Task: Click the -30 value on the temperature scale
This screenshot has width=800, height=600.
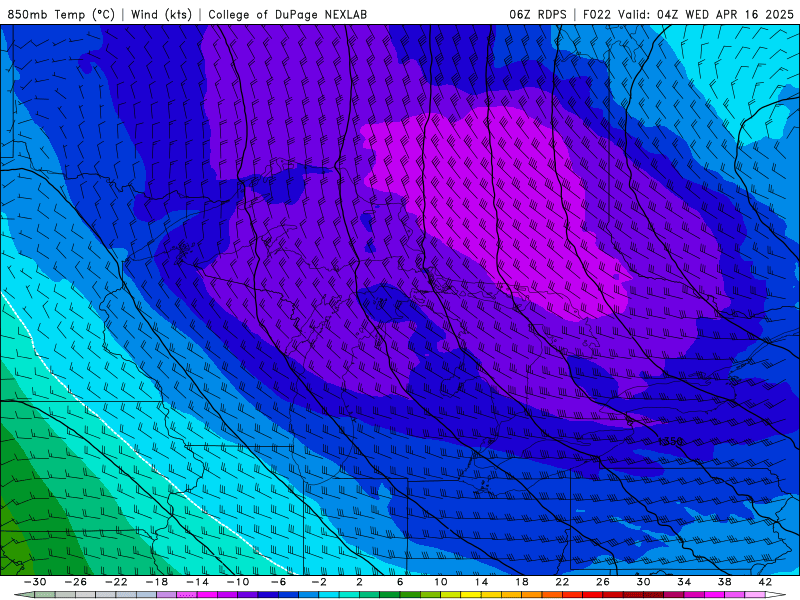Action: pyautogui.click(x=35, y=582)
